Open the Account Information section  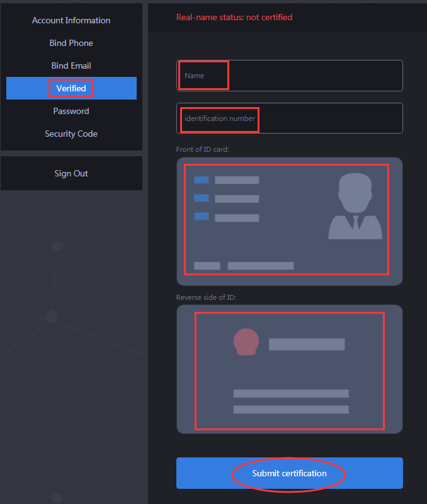(71, 21)
